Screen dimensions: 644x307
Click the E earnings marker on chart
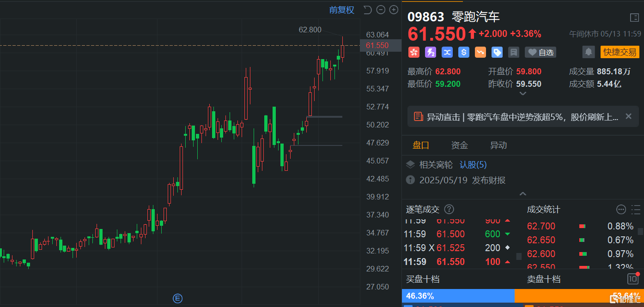click(x=177, y=298)
